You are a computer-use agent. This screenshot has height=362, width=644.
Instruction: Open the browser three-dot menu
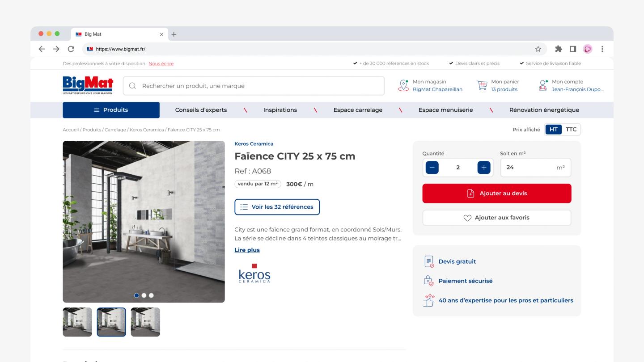pyautogui.click(x=602, y=49)
